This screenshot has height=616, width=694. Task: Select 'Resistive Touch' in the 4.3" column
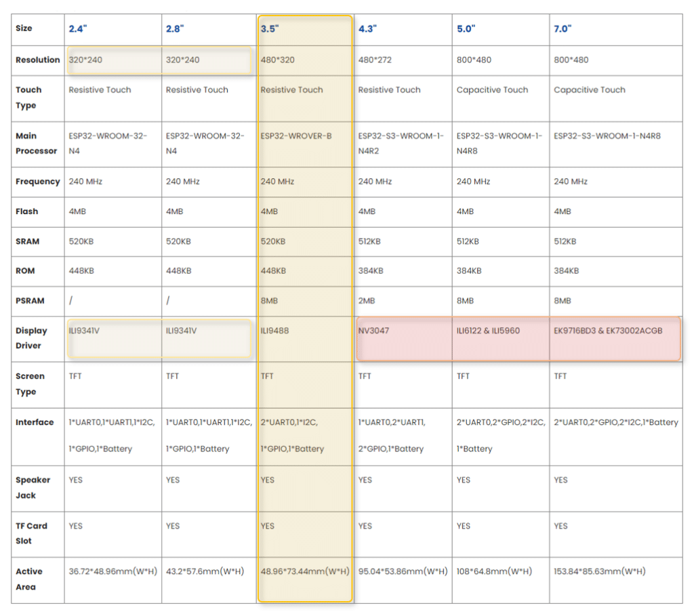(x=390, y=90)
